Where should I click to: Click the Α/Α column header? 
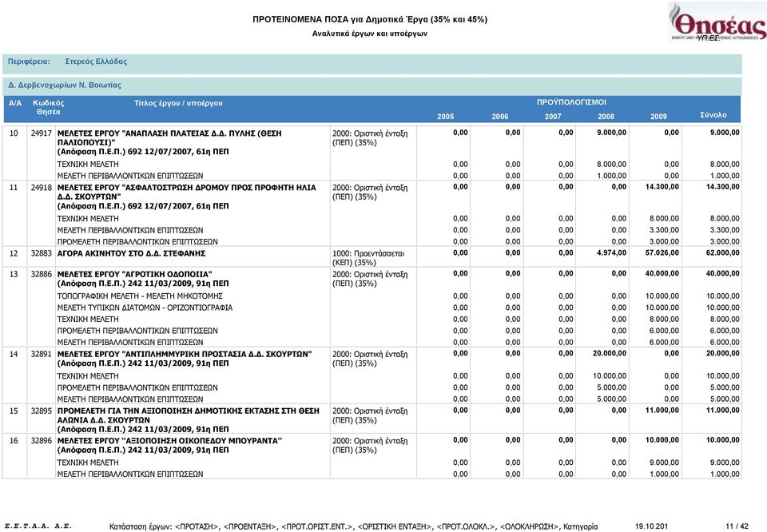coord(15,103)
